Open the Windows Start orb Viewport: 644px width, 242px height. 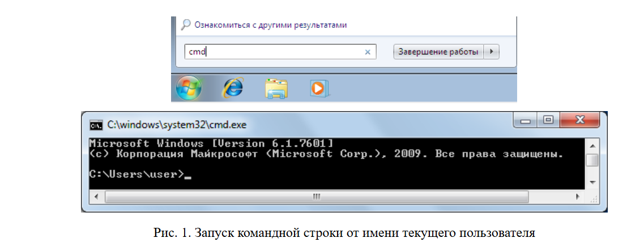coord(189,88)
